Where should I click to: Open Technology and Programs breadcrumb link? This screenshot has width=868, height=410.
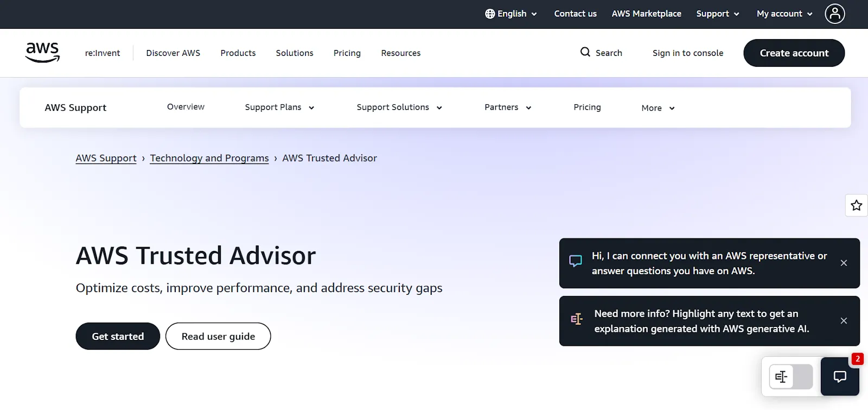coord(209,158)
